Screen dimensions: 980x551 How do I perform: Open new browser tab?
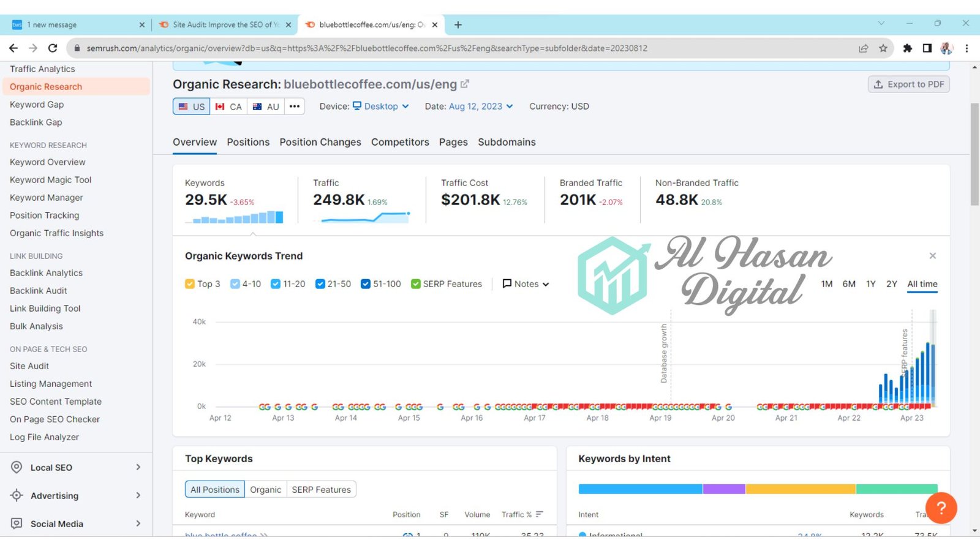click(458, 24)
